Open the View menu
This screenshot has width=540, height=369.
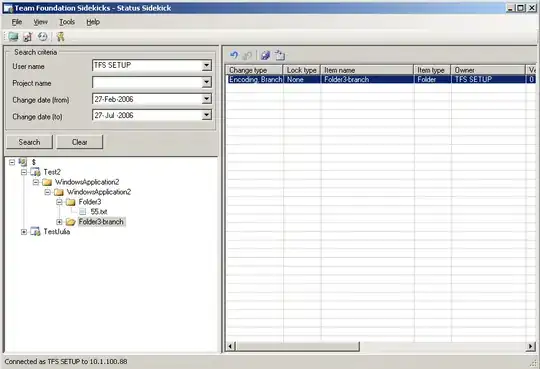click(x=41, y=22)
